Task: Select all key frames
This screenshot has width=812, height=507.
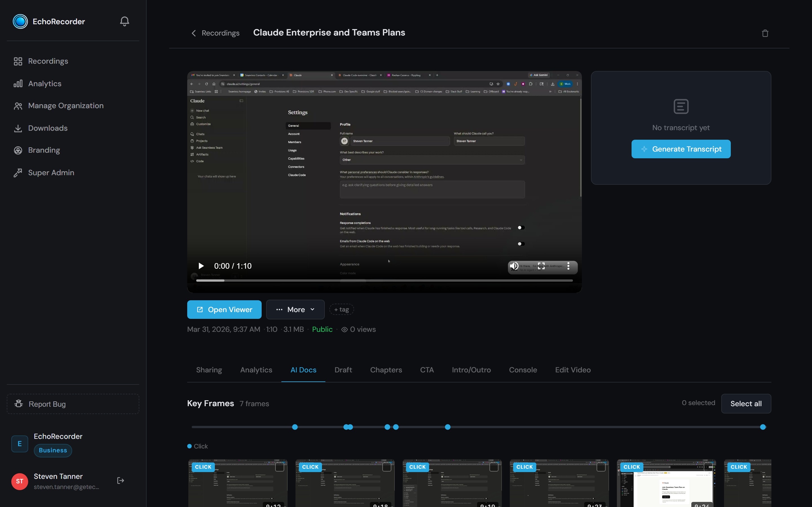Action: pos(746,403)
